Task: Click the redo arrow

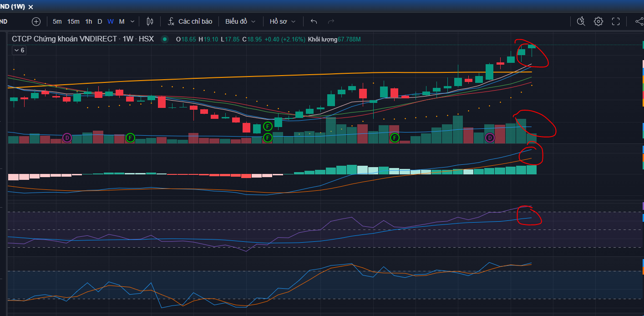Action: click(x=331, y=21)
